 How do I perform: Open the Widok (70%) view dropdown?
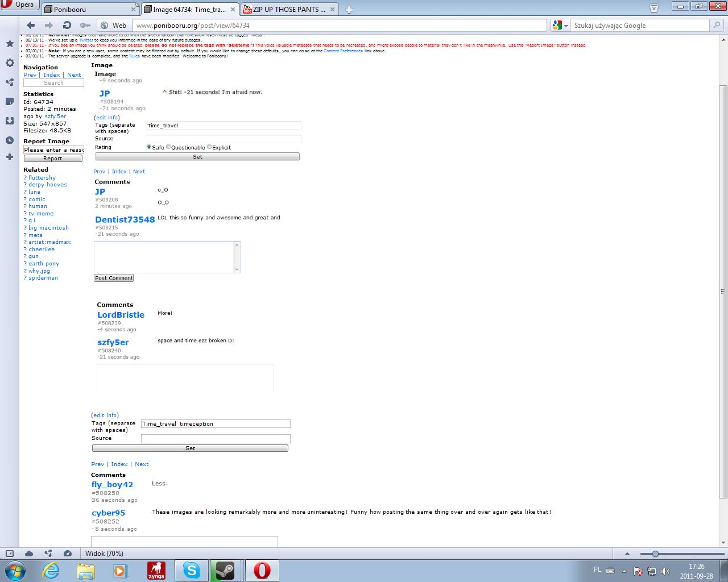tap(104, 554)
